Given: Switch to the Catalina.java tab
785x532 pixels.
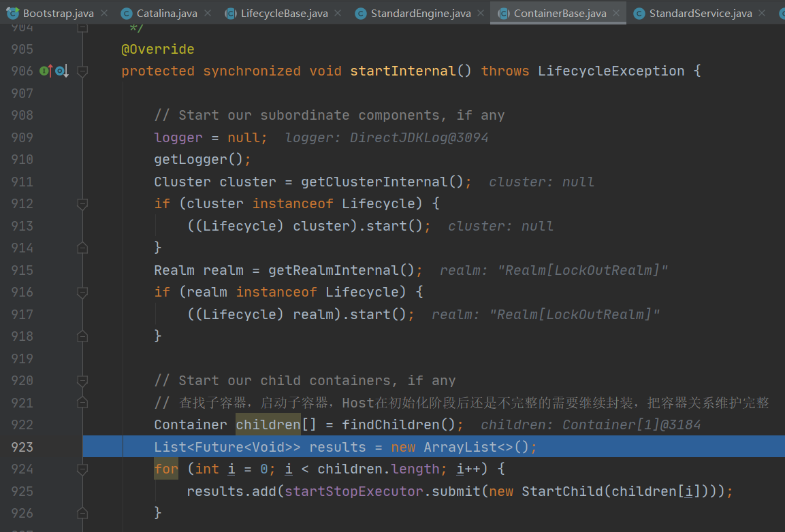Looking at the screenshot, I should [x=167, y=14].
